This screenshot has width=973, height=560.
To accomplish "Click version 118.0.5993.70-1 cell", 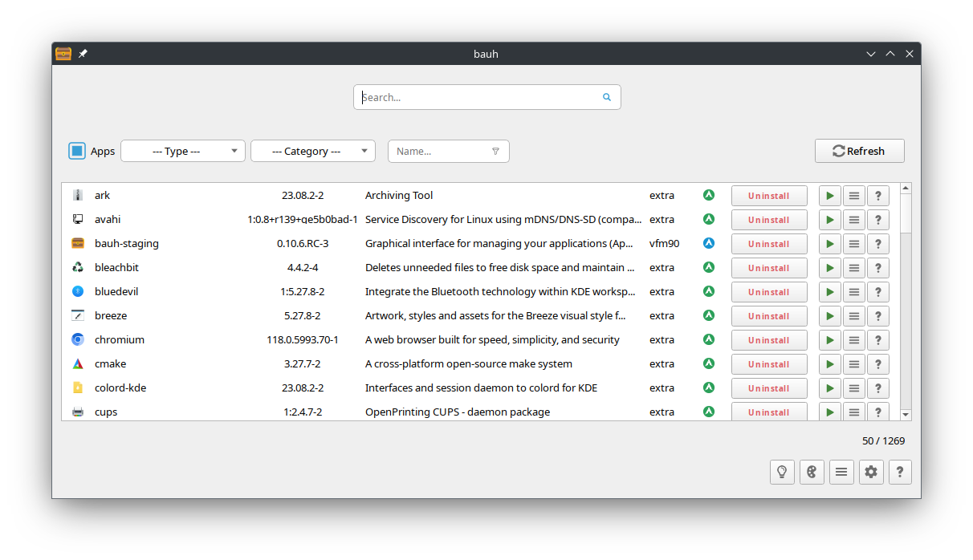I will pos(303,339).
